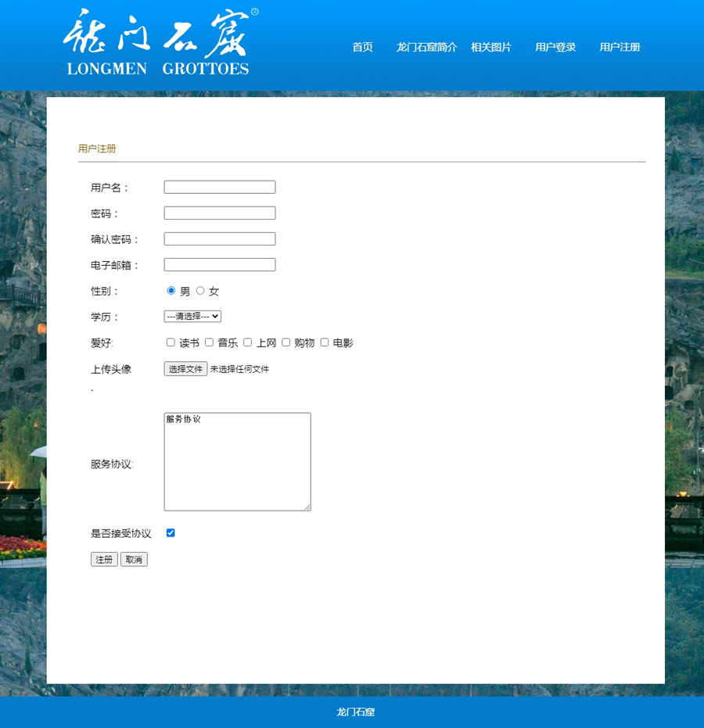Enable the 购物 hobby checkbox
This screenshot has height=728, width=704.
point(286,342)
